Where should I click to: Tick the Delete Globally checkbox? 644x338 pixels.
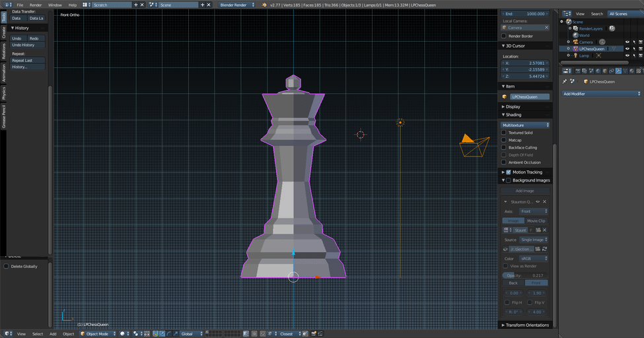(6, 267)
